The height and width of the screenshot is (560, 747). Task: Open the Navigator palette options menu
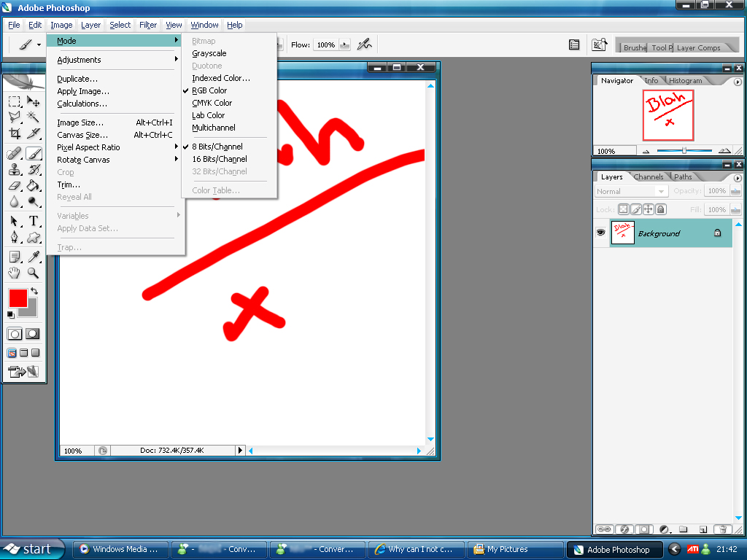738,82
